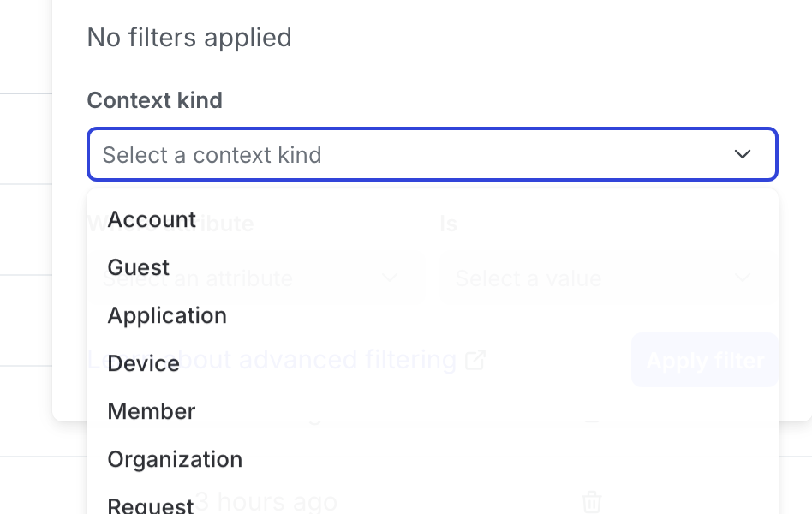
Task: Click the chevron on the context kind selector
Action: (742, 154)
